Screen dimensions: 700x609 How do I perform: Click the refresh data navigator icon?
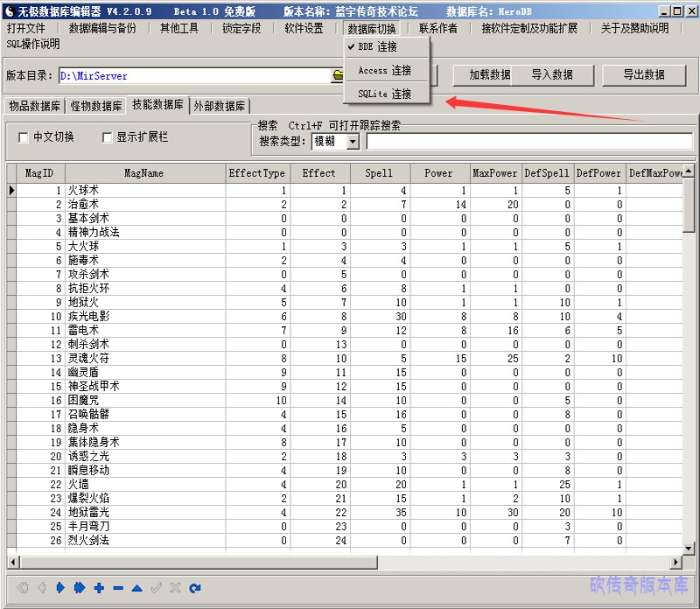coord(195,588)
